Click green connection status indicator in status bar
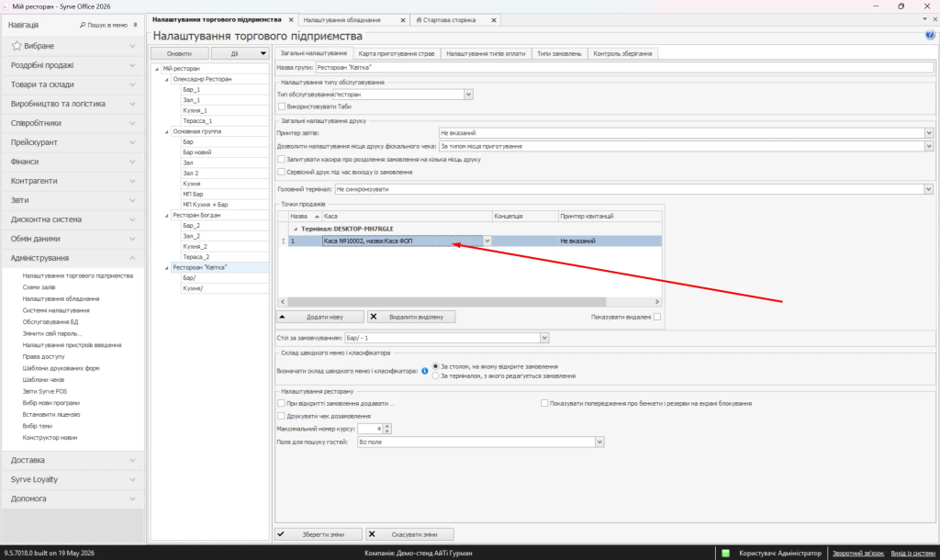The height and width of the screenshot is (560, 940). point(725,553)
